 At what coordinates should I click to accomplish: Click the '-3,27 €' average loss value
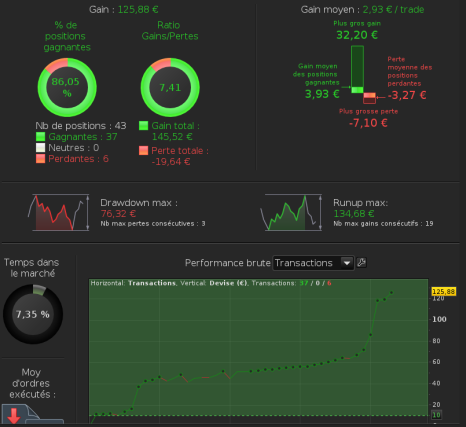407,95
